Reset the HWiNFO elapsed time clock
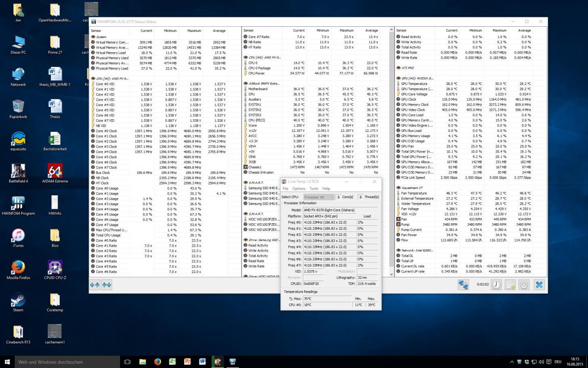The height and width of the screenshot is (368, 588). [496, 285]
